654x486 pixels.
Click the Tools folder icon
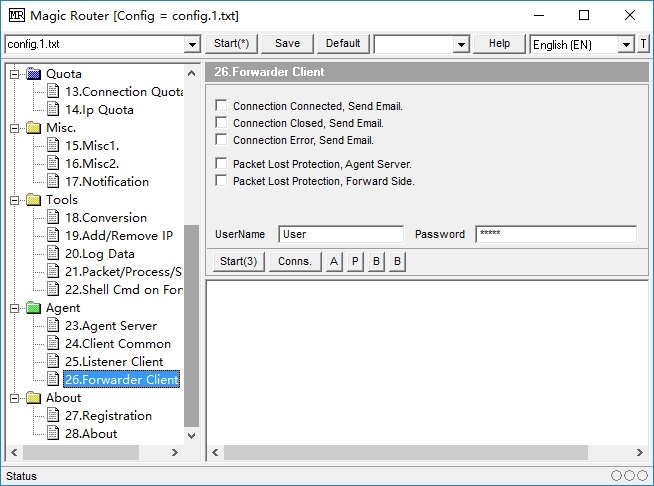pyautogui.click(x=33, y=200)
